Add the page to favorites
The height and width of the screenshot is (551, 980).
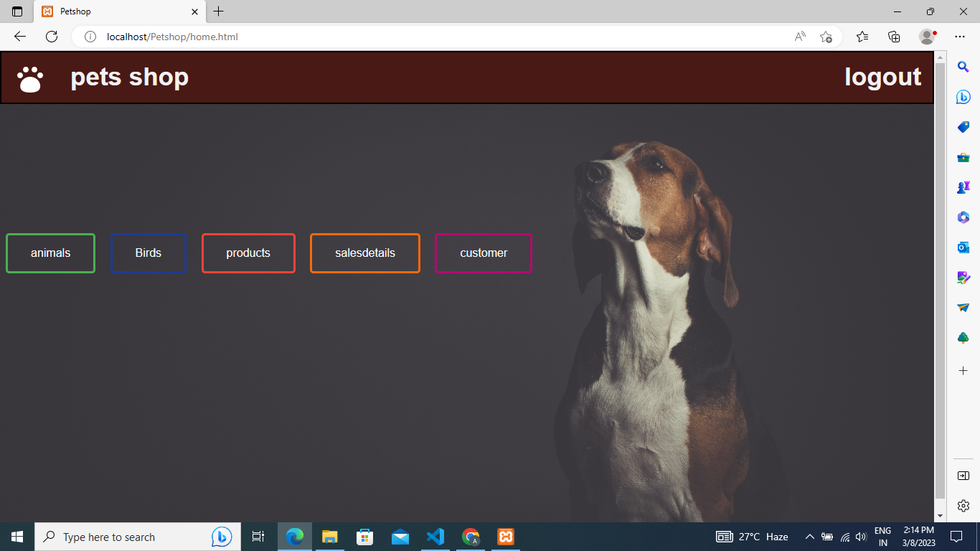pyautogui.click(x=825, y=37)
